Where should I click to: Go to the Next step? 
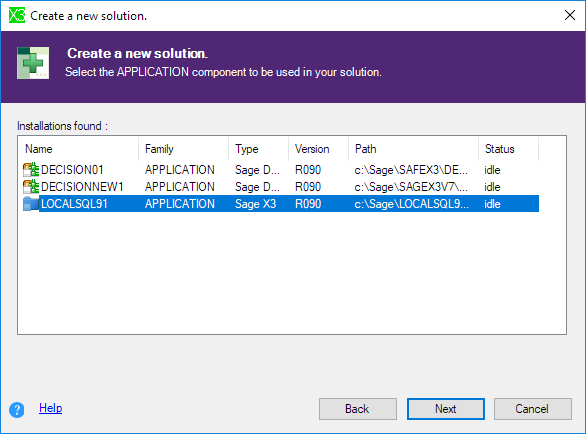[445, 409]
